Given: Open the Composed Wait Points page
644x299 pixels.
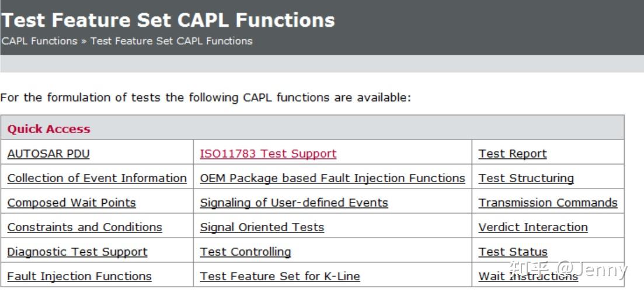Looking at the screenshot, I should [71, 203].
